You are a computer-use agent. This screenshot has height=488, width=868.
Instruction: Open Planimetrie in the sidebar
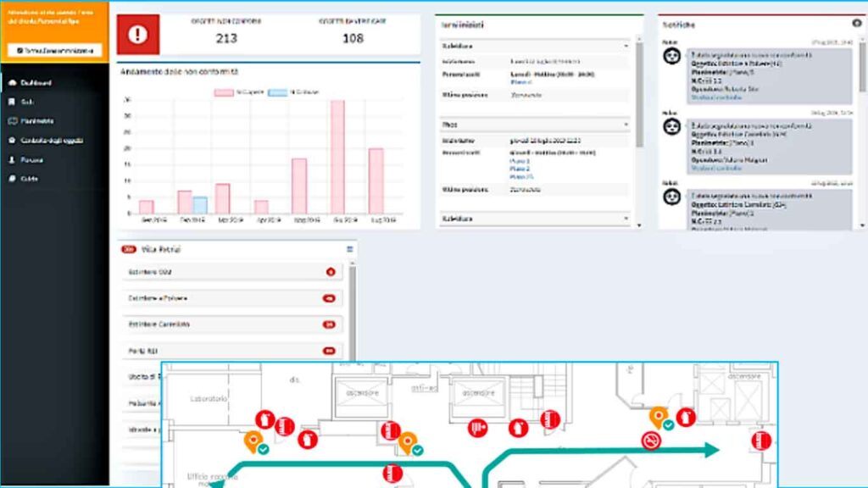pyautogui.click(x=37, y=121)
